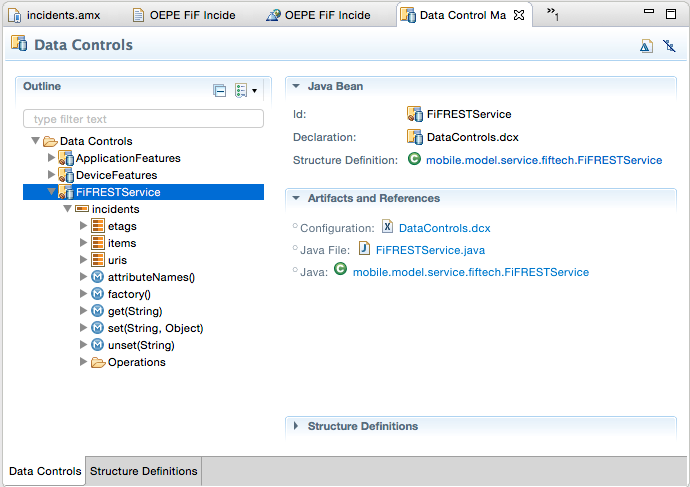This screenshot has height=487, width=690.
Task: Expand the ApplicationFeatures tree node
Action: tap(51, 157)
